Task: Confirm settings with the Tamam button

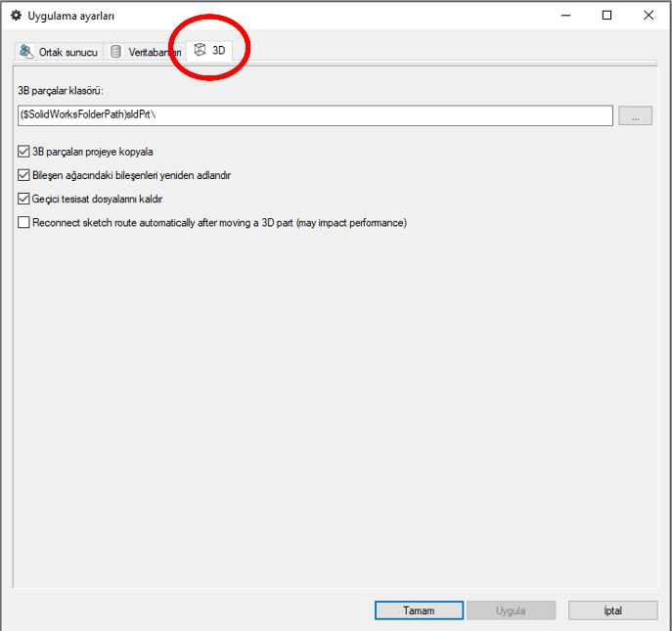Action: [419, 610]
